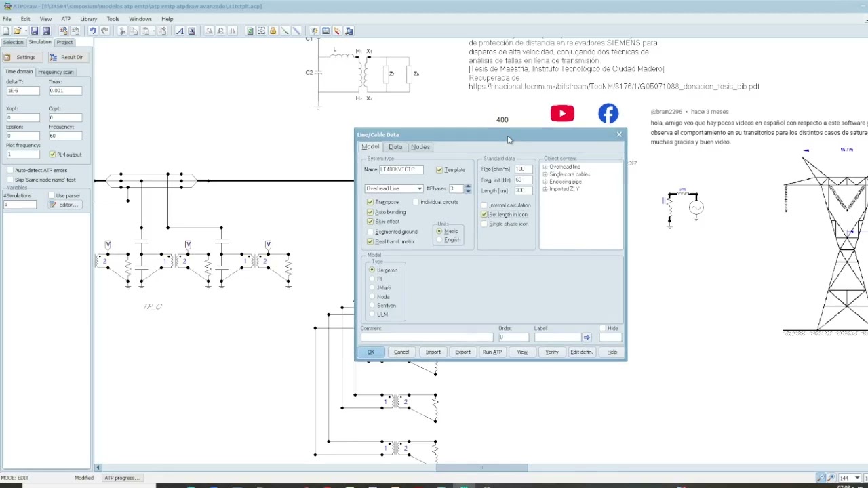Click the horizontal scrollbar thumb in canvas

[x=481, y=467]
